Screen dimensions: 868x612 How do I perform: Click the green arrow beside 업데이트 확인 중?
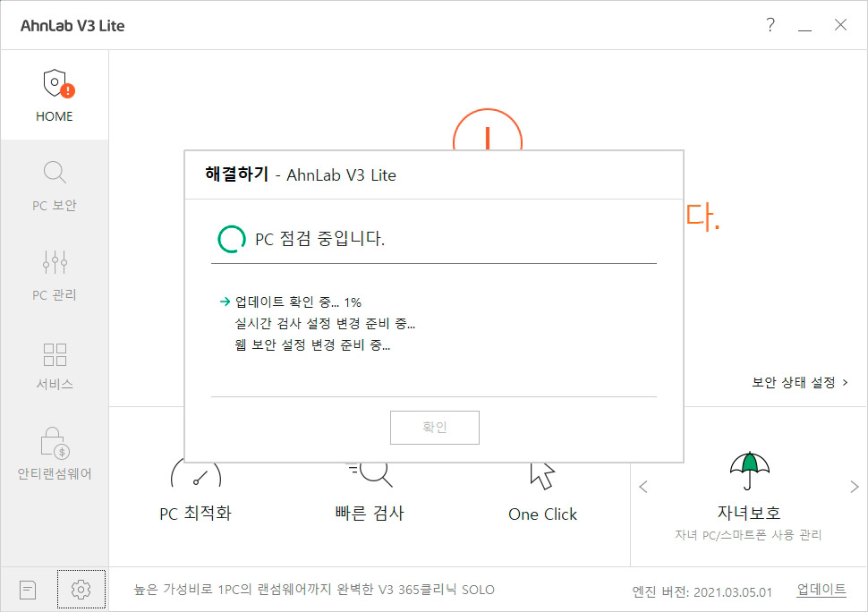[x=225, y=302]
